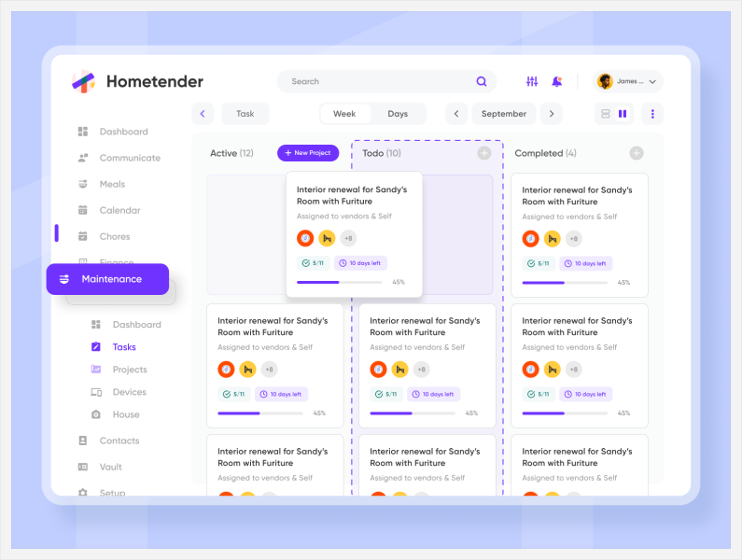The width and height of the screenshot is (742, 560).
Task: Open the Maintenance sub-menu Dashboard
Action: point(126,324)
